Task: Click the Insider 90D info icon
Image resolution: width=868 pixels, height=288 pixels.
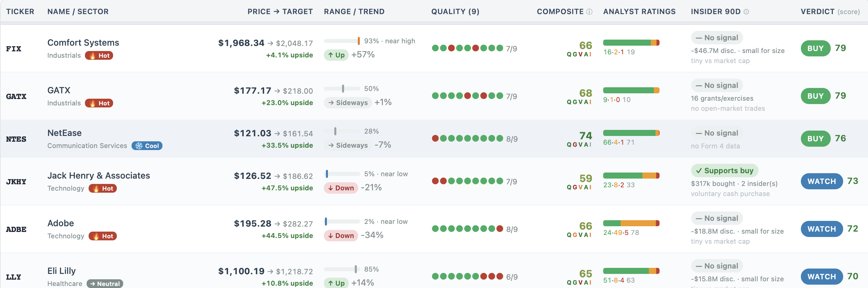Action: [746, 12]
